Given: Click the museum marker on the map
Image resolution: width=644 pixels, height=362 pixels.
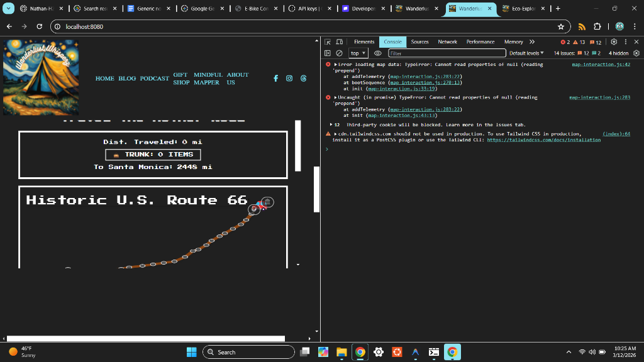Looking at the screenshot, I should (267, 202).
